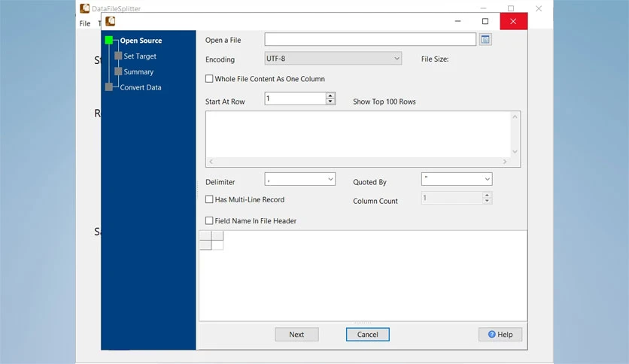Click the wizard dialog title bar app icon
Screen dimensions: 629x364
coord(111,21)
